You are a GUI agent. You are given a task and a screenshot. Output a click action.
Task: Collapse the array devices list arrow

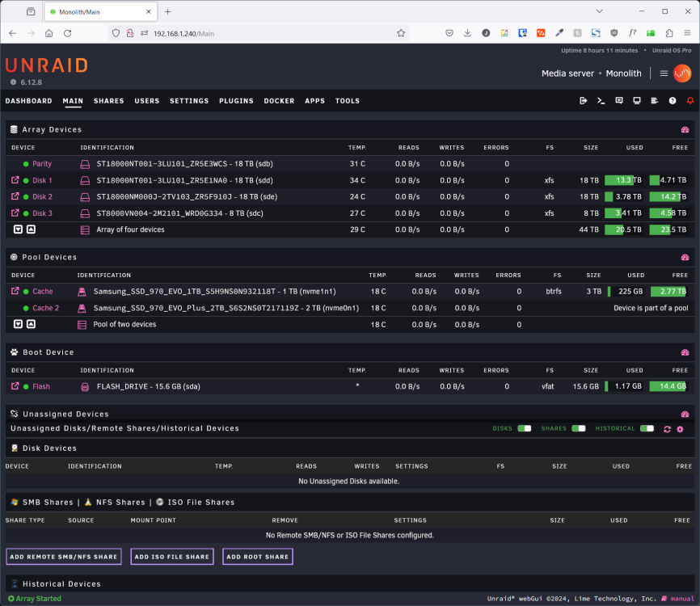click(31, 229)
